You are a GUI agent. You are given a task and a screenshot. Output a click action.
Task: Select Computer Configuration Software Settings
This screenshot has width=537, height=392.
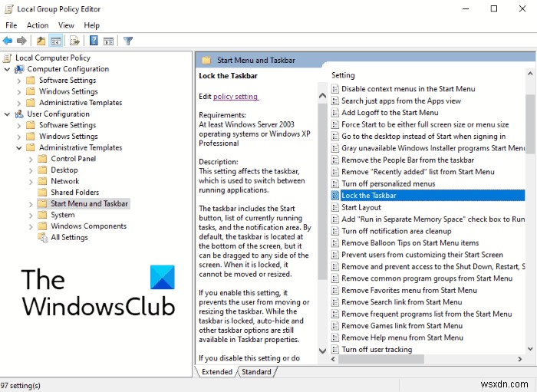click(68, 81)
